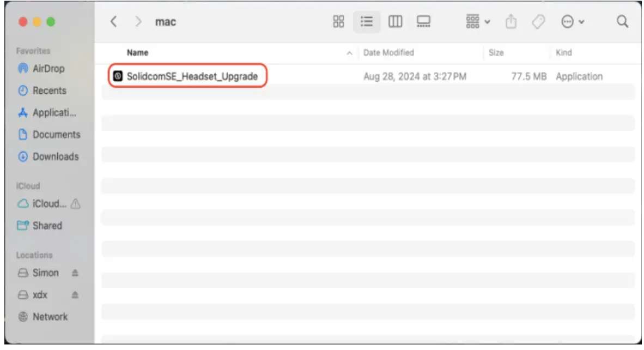
Task: Sort by the Kind column header
Action: [x=563, y=52]
